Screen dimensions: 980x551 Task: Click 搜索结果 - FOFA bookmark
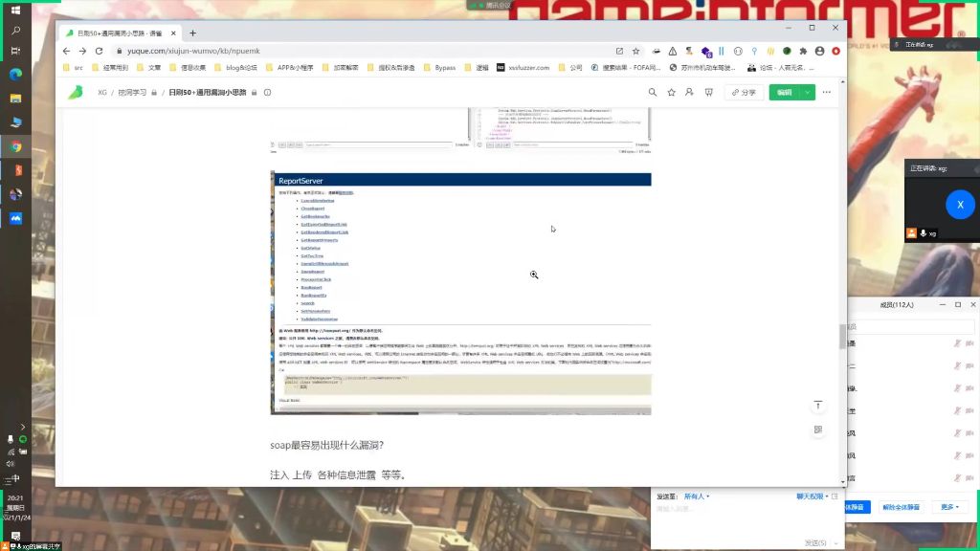click(626, 68)
